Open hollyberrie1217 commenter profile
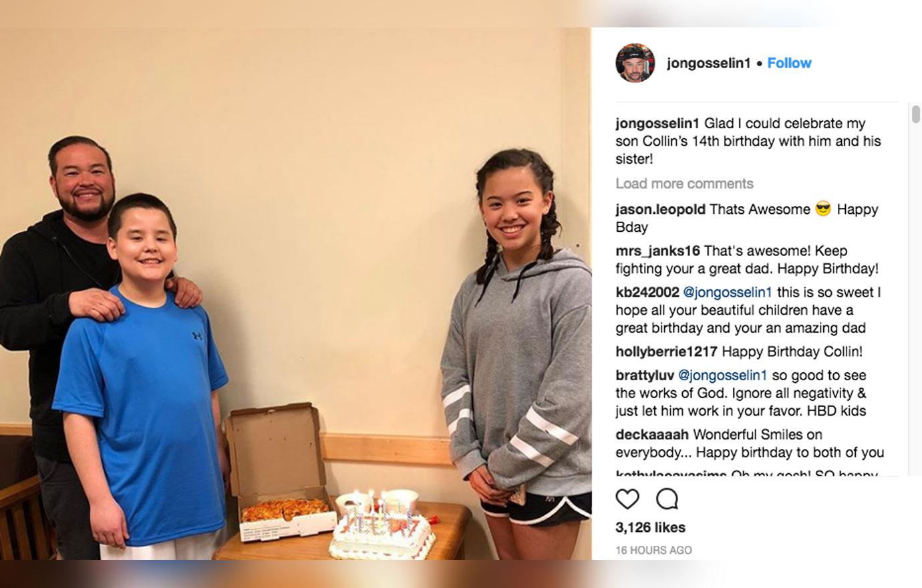 click(x=666, y=351)
